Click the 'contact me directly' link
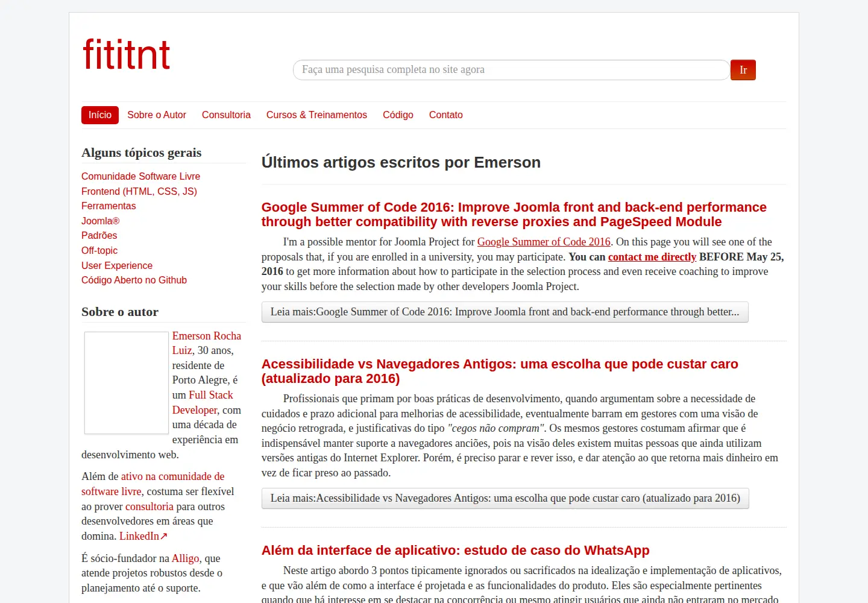The height and width of the screenshot is (603, 868). [652, 257]
